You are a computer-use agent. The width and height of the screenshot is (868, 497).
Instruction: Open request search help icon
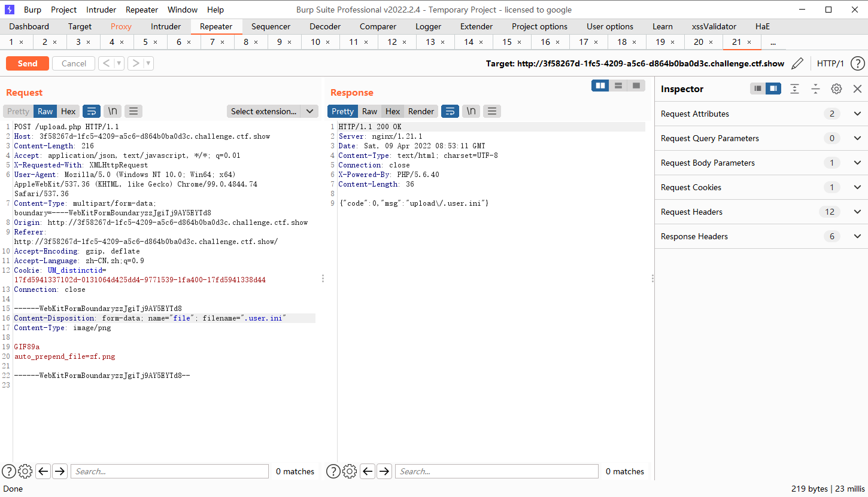(9, 471)
